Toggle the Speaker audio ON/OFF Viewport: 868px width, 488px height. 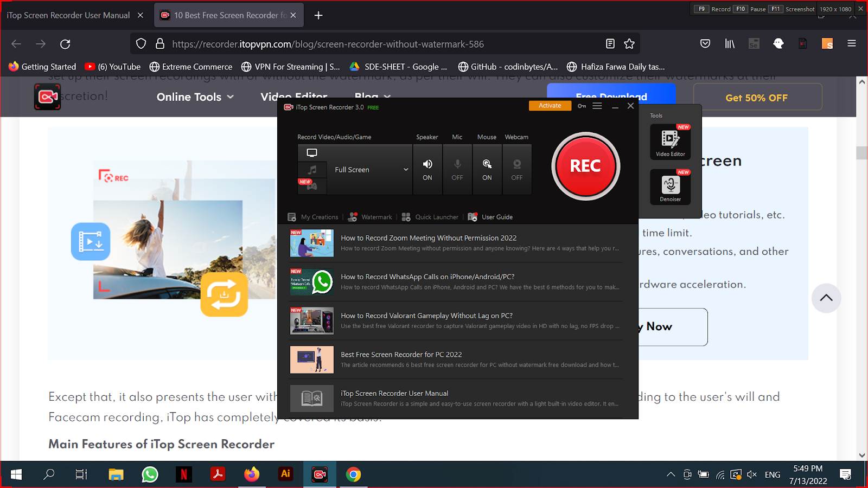[427, 170]
